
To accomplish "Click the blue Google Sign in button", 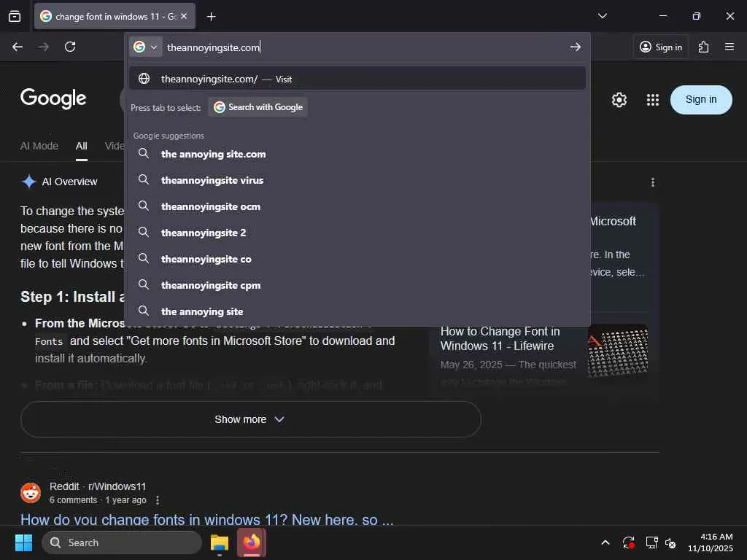I will 701,99.
